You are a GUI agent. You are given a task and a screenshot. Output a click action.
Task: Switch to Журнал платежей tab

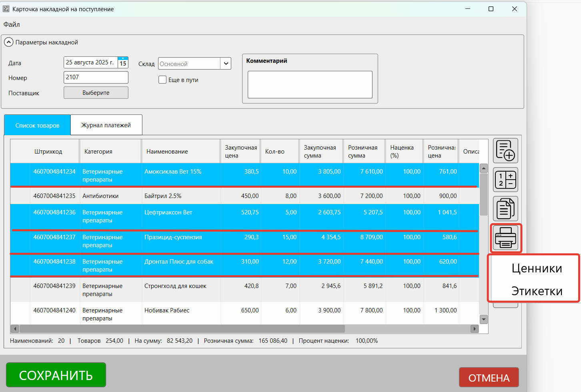[106, 125]
